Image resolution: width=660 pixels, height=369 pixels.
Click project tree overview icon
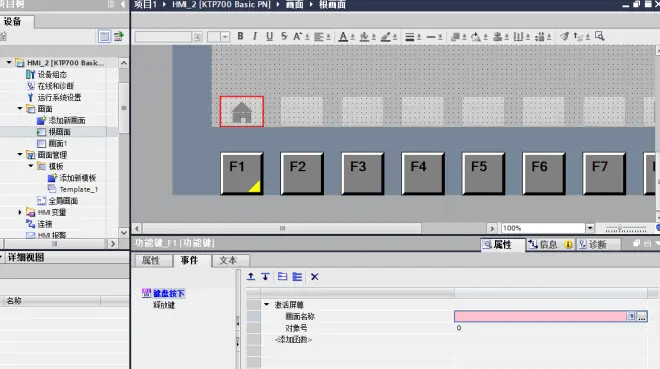pos(104,37)
